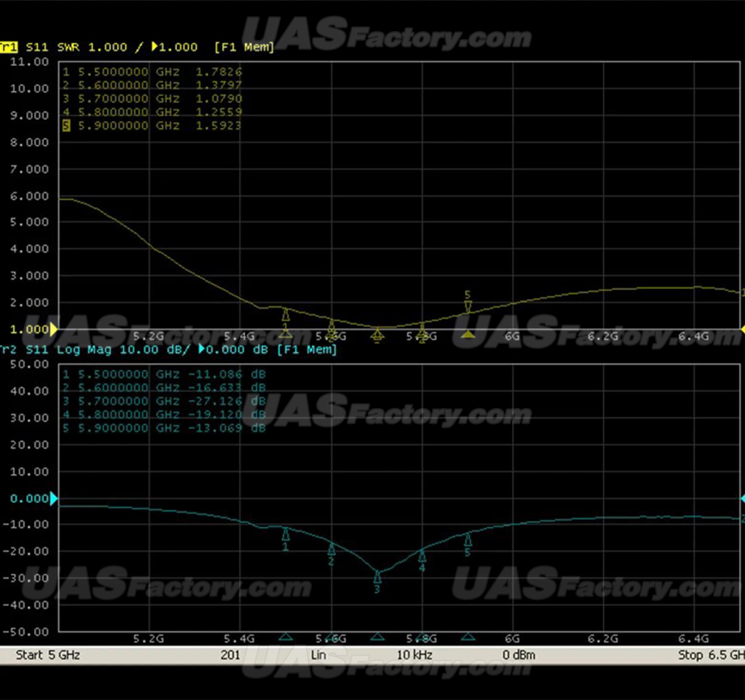Select the Tr2 'S11 Log Mag' trace header

point(69,350)
